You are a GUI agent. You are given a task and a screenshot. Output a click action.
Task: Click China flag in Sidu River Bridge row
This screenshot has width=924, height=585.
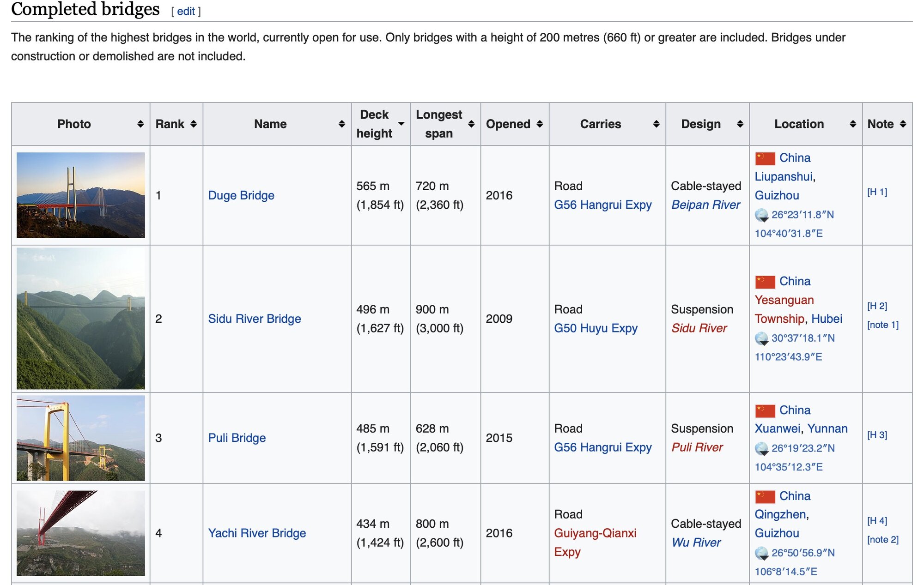pos(765,282)
